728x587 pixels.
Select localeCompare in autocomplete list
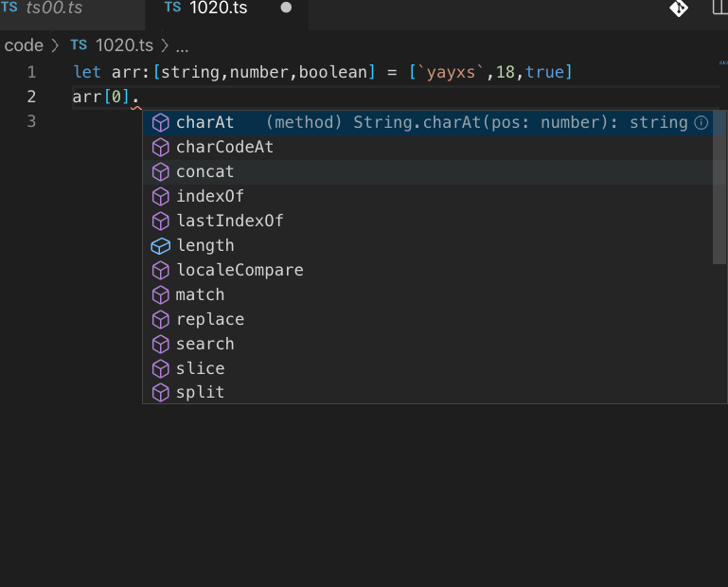coord(240,270)
